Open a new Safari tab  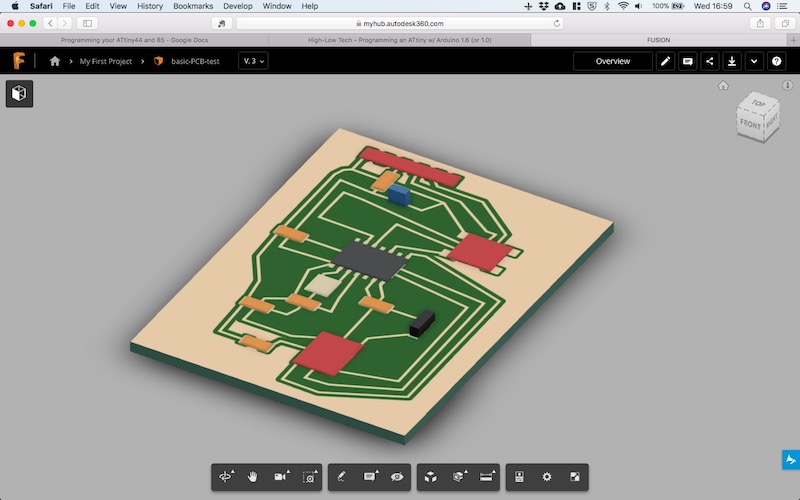[x=793, y=40]
